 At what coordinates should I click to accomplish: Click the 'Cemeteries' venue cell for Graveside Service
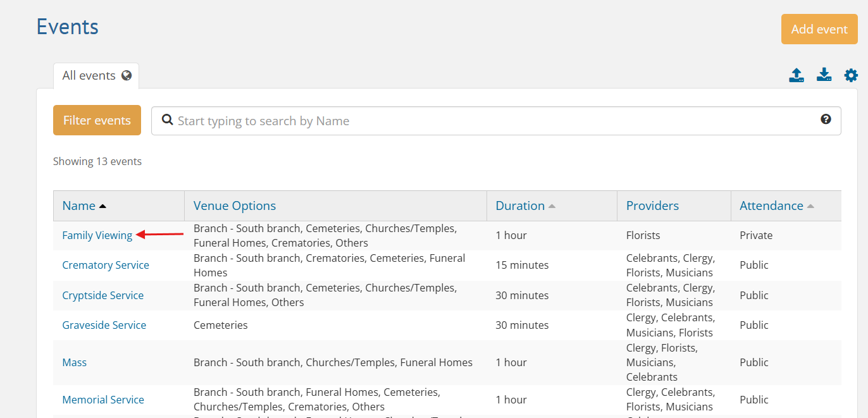[221, 325]
